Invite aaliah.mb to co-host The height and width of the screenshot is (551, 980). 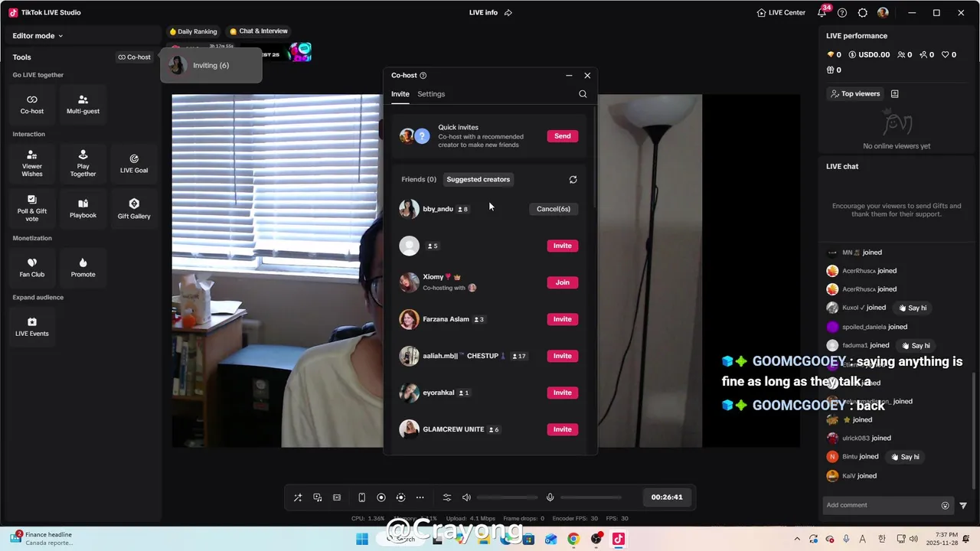pos(563,356)
